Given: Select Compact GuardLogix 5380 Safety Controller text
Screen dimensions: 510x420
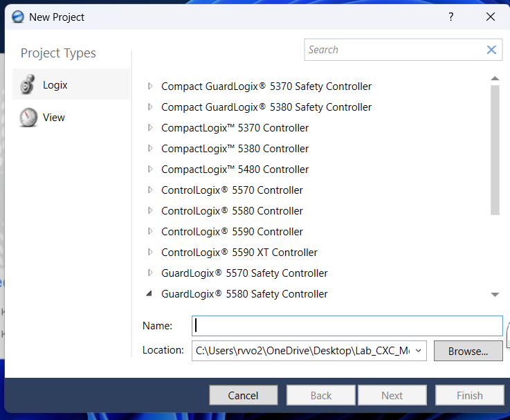Looking at the screenshot, I should point(266,107).
